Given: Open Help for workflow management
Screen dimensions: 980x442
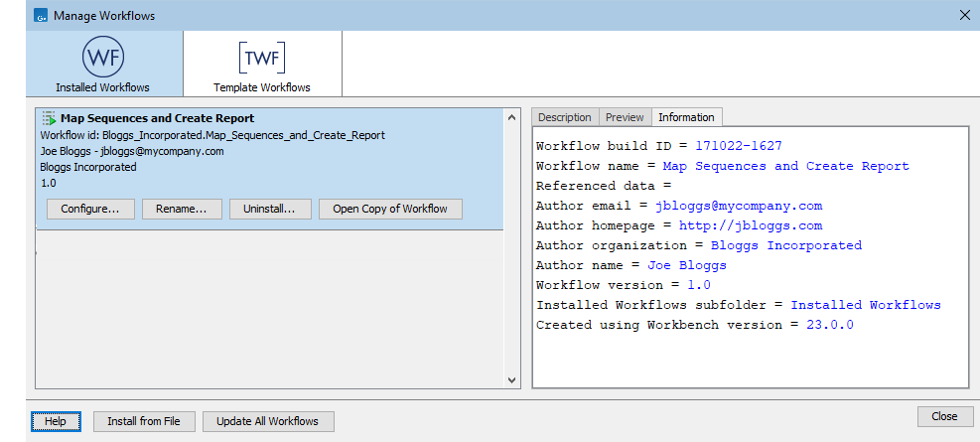Looking at the screenshot, I should (x=56, y=421).
